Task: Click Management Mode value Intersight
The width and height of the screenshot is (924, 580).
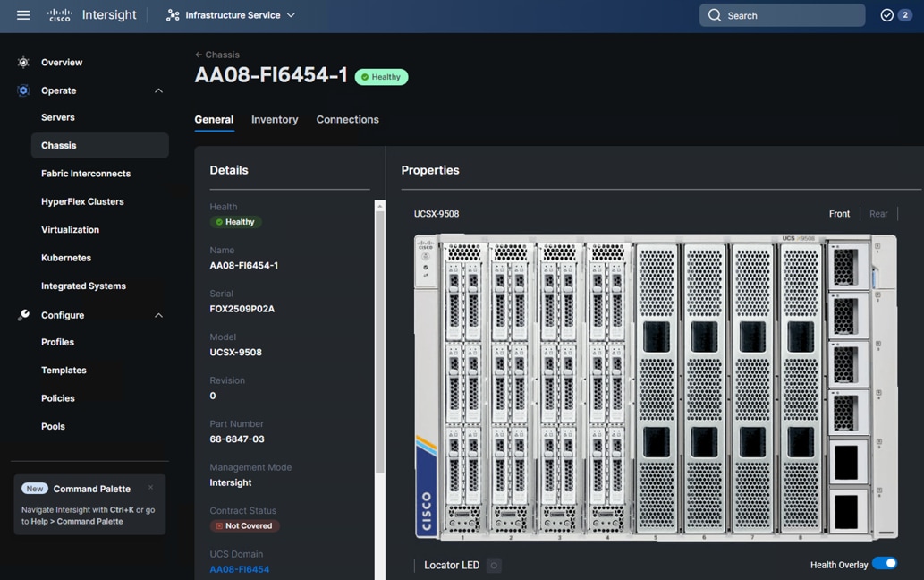Action: 231,482
